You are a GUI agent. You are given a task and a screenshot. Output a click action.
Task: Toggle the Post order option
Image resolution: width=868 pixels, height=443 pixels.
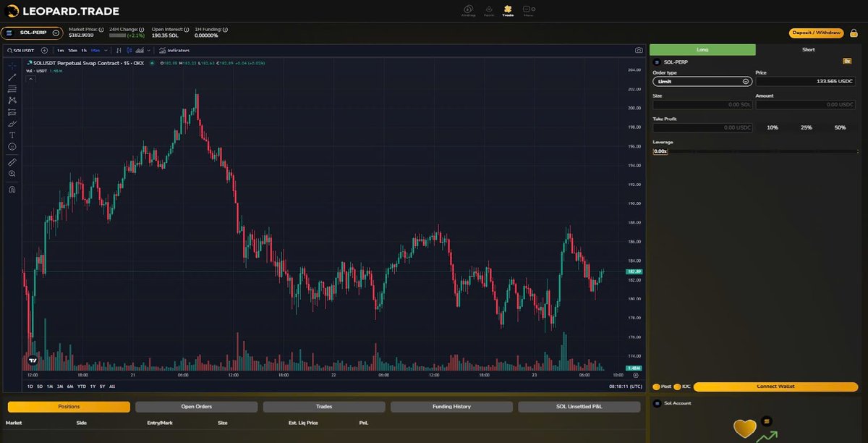coord(656,387)
